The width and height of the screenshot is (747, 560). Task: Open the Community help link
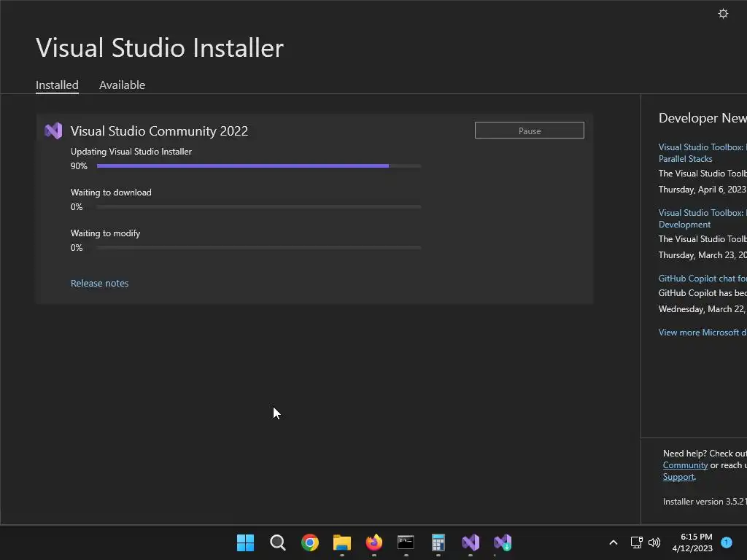[685, 465]
